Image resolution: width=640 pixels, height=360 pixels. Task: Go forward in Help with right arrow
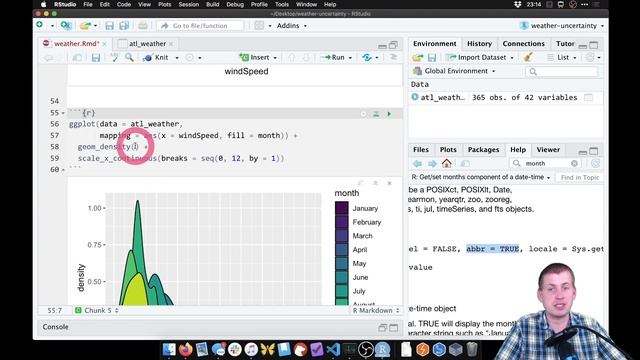pos(432,164)
